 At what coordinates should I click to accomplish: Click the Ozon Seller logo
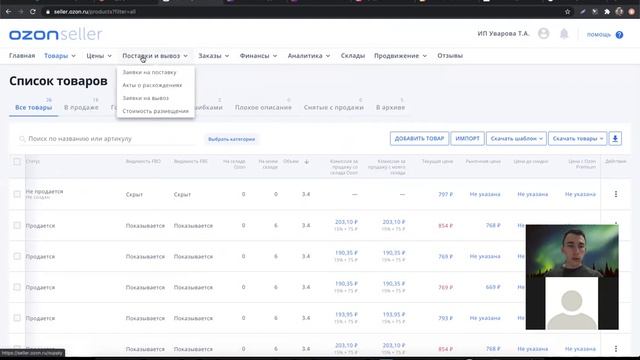click(56, 34)
